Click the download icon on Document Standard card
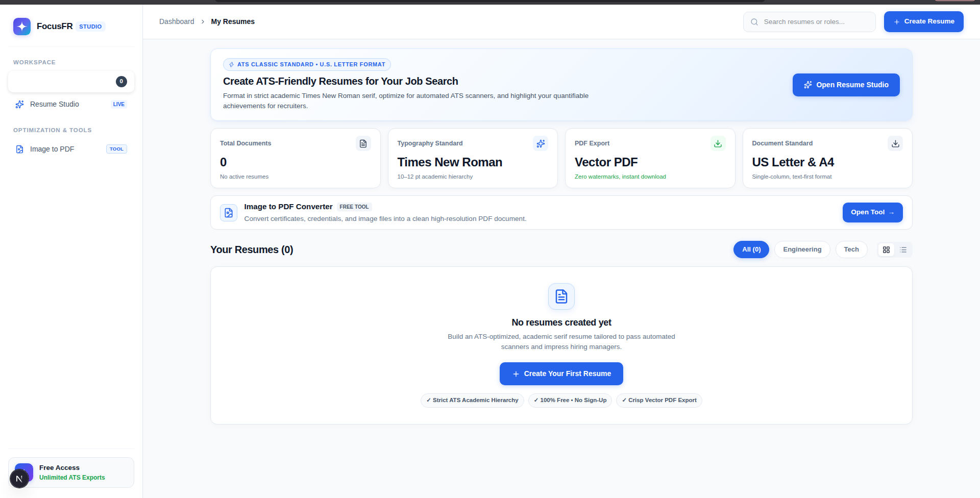980x498 pixels. click(x=895, y=144)
